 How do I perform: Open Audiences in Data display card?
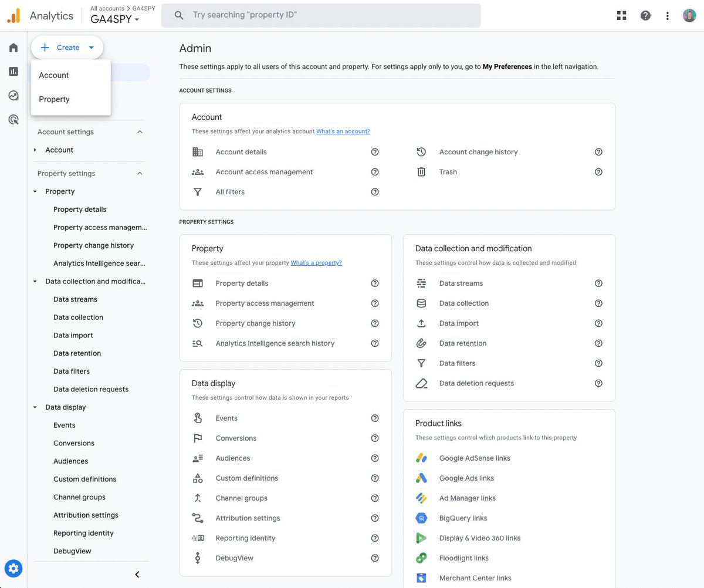point(232,458)
